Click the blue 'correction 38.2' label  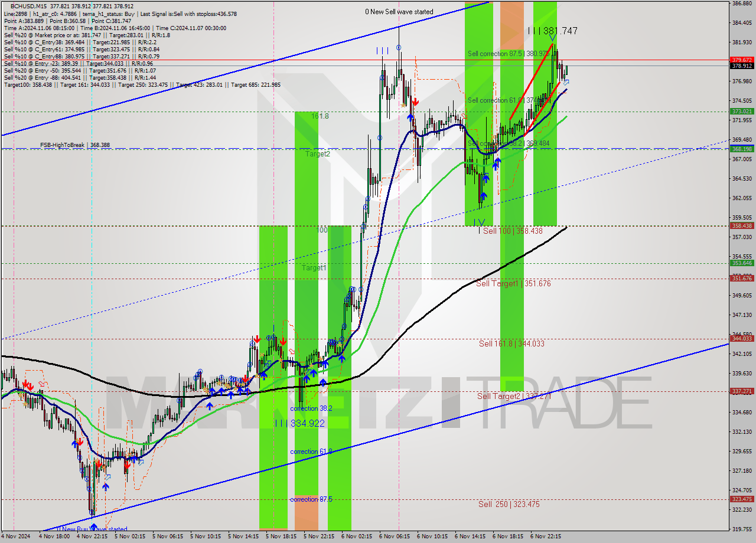coord(311,408)
